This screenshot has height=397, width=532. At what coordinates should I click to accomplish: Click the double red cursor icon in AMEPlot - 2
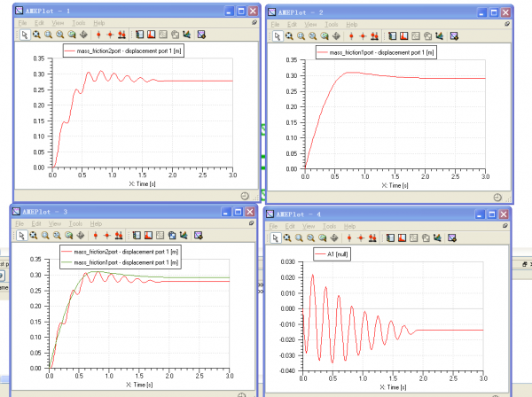[375, 36]
